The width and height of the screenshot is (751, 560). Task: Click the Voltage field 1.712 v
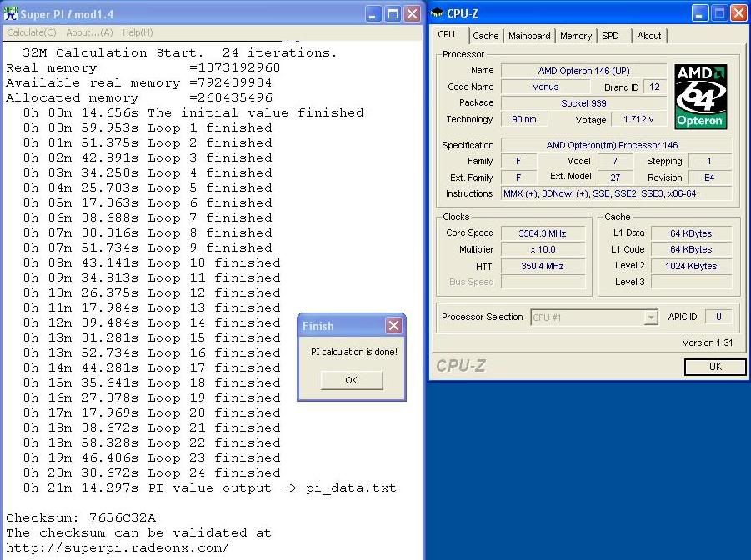pos(638,119)
